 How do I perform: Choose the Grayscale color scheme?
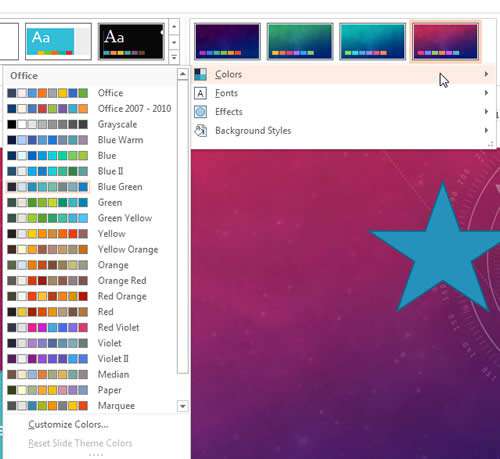(91, 124)
